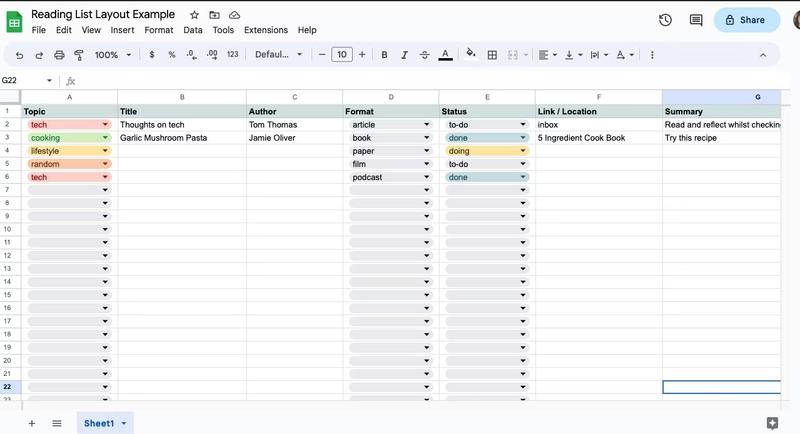The image size is (800, 434).
Task: Collapse the menus with the caret icon
Action: tap(763, 55)
